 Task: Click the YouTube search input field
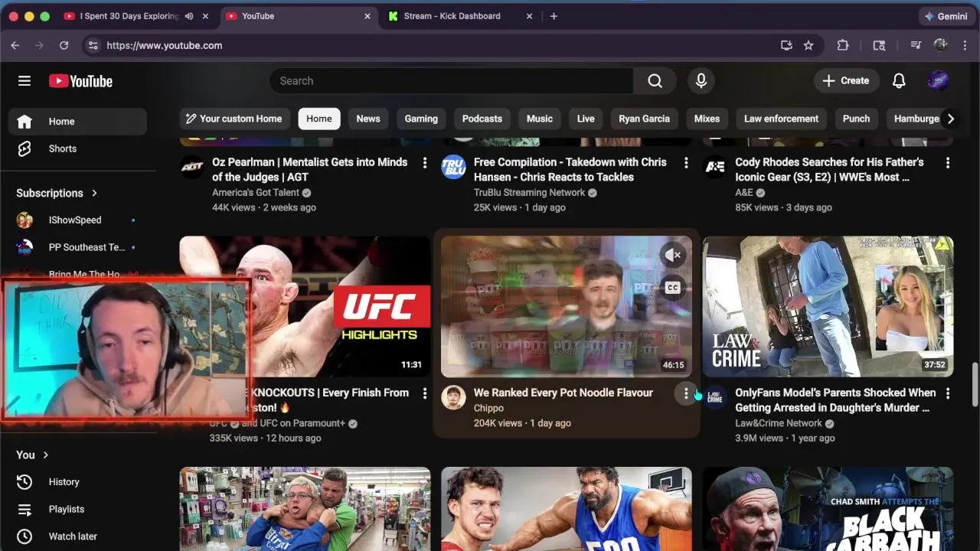pyautogui.click(x=452, y=81)
